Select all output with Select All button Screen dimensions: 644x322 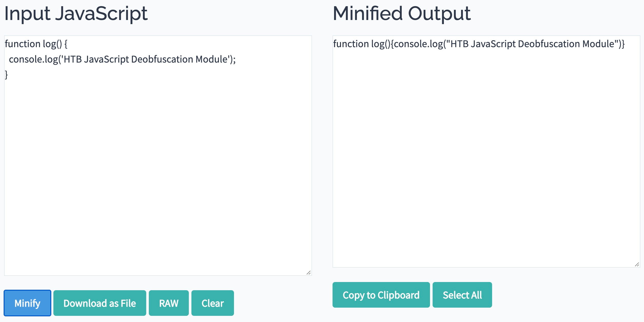(462, 295)
